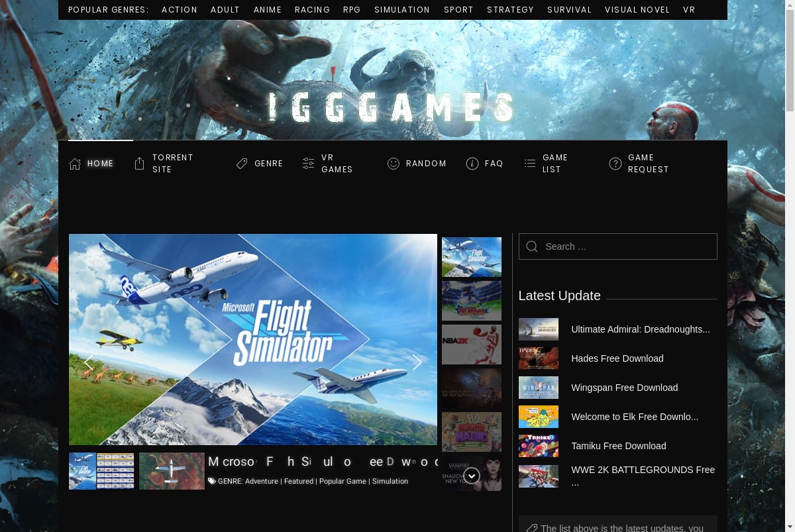Open Wingspan Free Download link
This screenshot has height=532, width=795.
[625, 388]
